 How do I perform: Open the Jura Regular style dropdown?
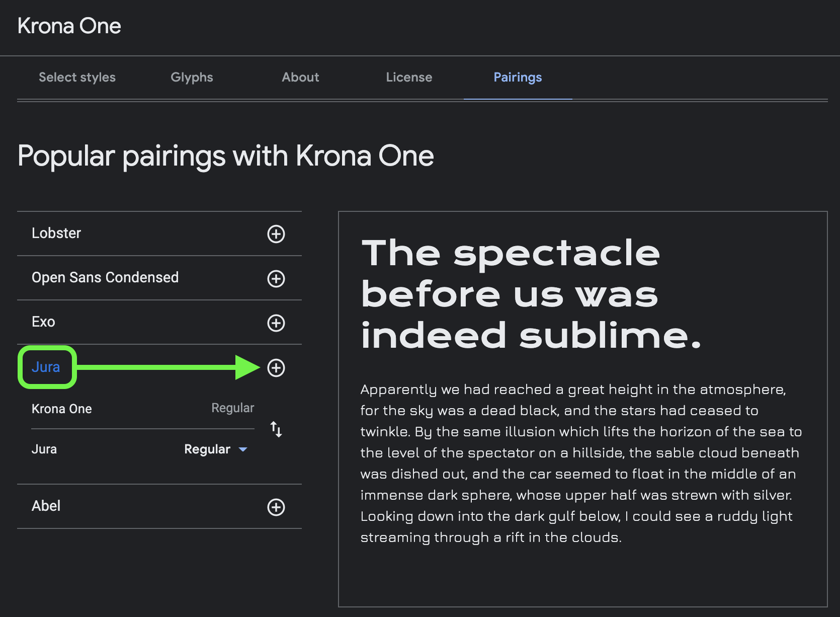(216, 449)
